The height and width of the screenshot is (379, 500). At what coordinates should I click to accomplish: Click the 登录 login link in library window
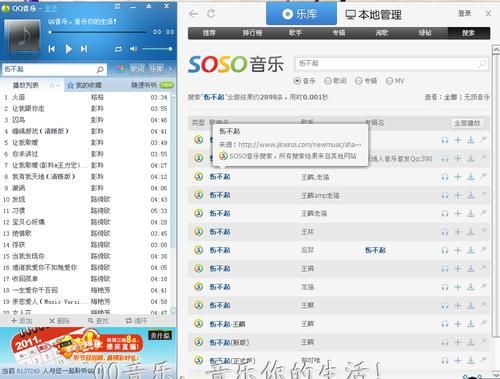point(464,13)
